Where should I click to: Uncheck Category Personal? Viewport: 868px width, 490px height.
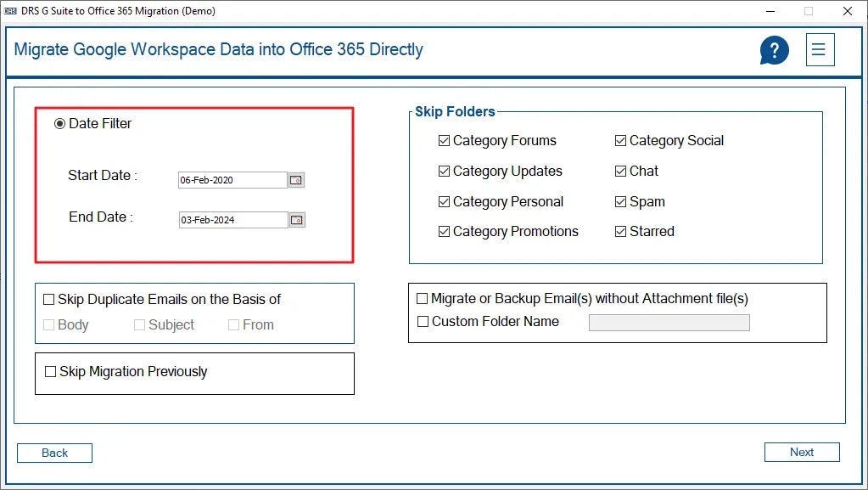[444, 202]
